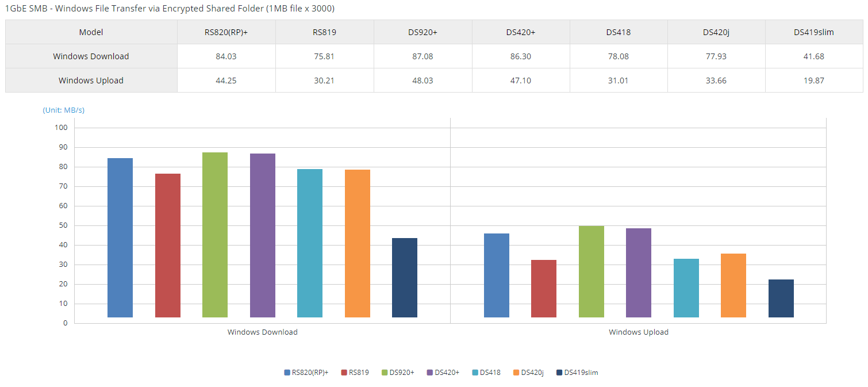Click the 84.03 table value
Screen dimensions: 868x387
point(226,56)
